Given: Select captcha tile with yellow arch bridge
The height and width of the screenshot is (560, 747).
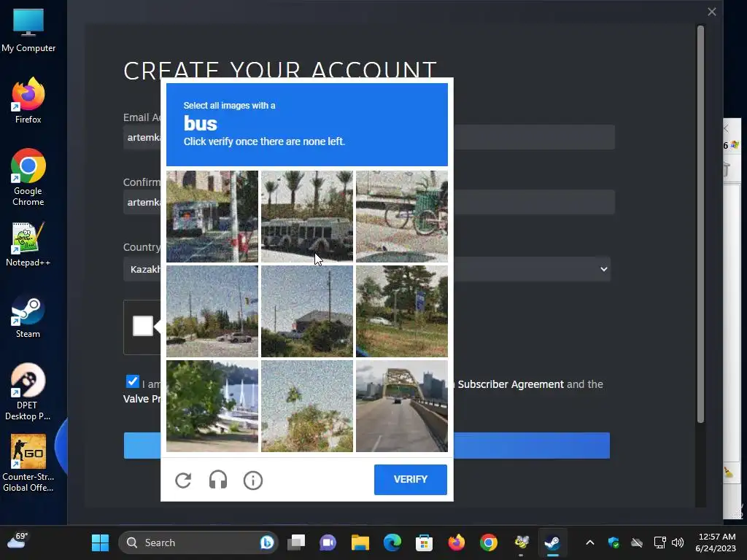Looking at the screenshot, I should coord(402,405).
